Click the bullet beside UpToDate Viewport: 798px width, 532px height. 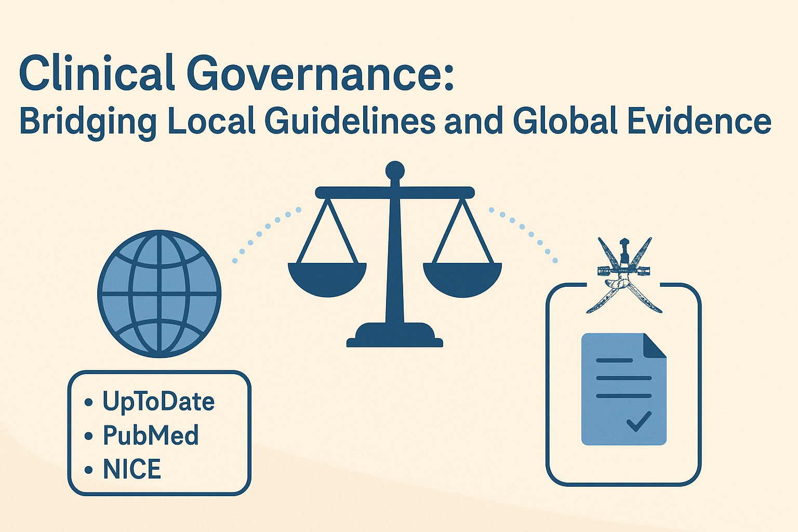pos(88,402)
